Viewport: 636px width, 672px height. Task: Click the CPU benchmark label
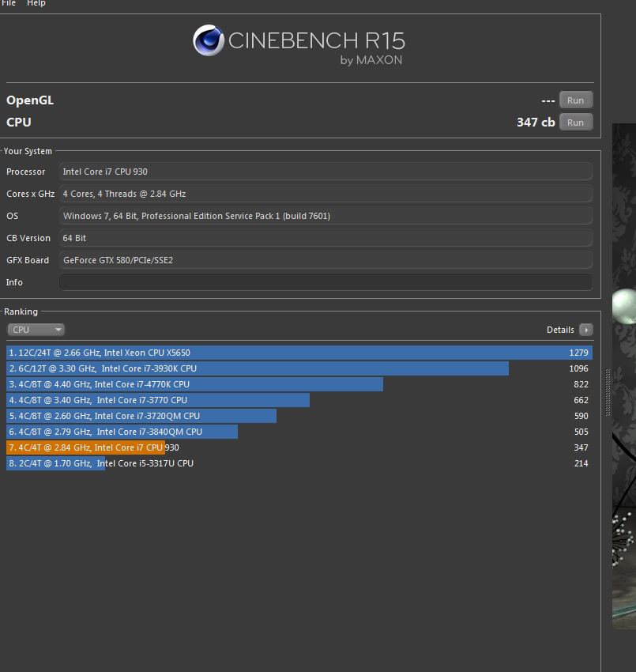tap(19, 122)
